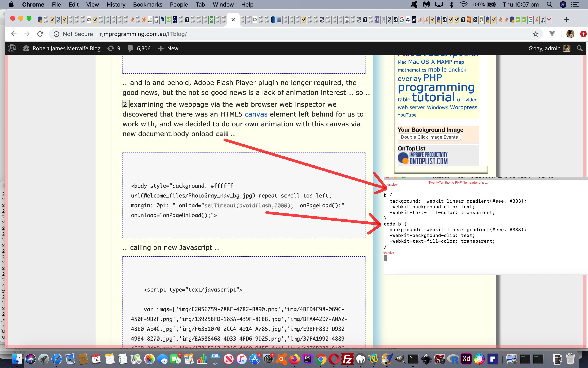Open the Window menu
The height and width of the screenshot is (368, 588).
[x=223, y=5]
